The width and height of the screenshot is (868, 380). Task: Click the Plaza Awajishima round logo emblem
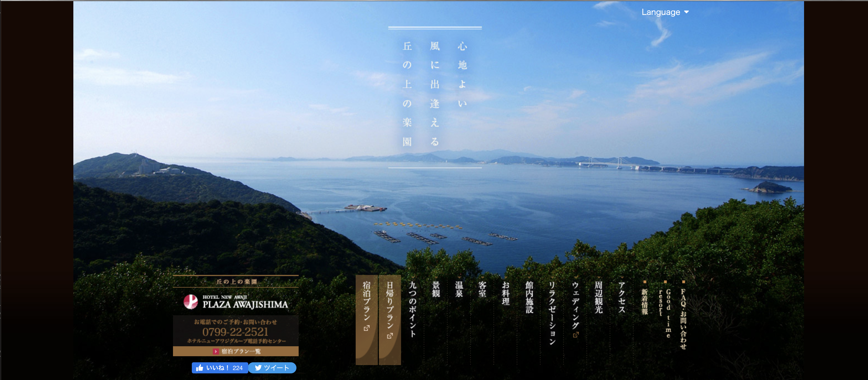click(x=190, y=301)
